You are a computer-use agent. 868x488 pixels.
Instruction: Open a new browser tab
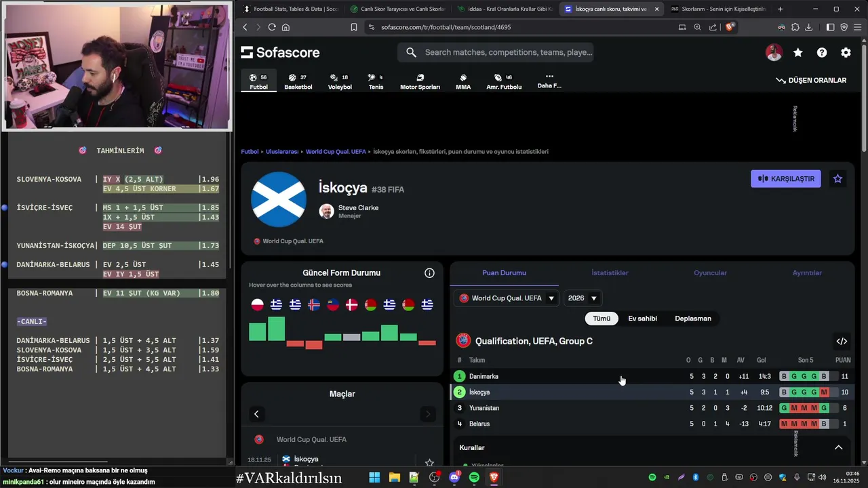coord(780,9)
